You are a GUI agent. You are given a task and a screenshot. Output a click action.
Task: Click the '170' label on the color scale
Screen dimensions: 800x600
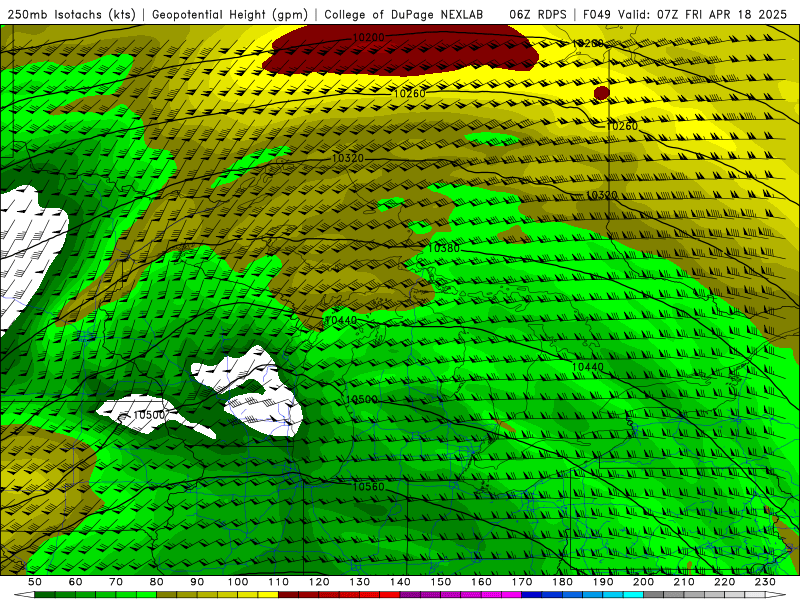point(521,582)
